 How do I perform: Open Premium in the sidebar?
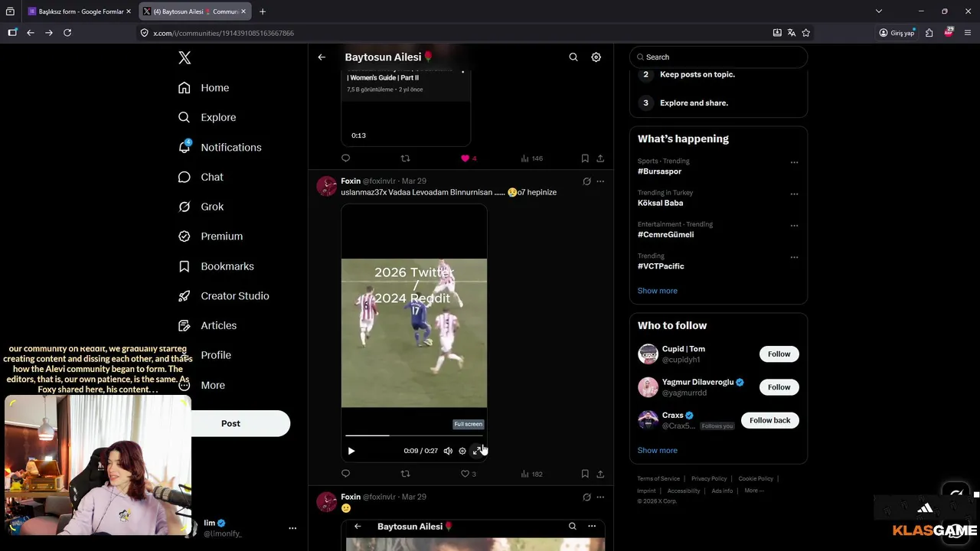point(211,236)
